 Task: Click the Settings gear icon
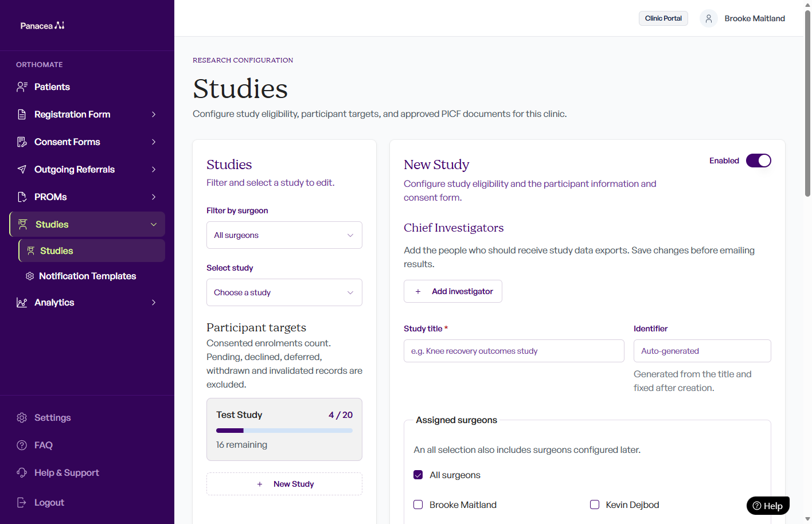[22, 417]
